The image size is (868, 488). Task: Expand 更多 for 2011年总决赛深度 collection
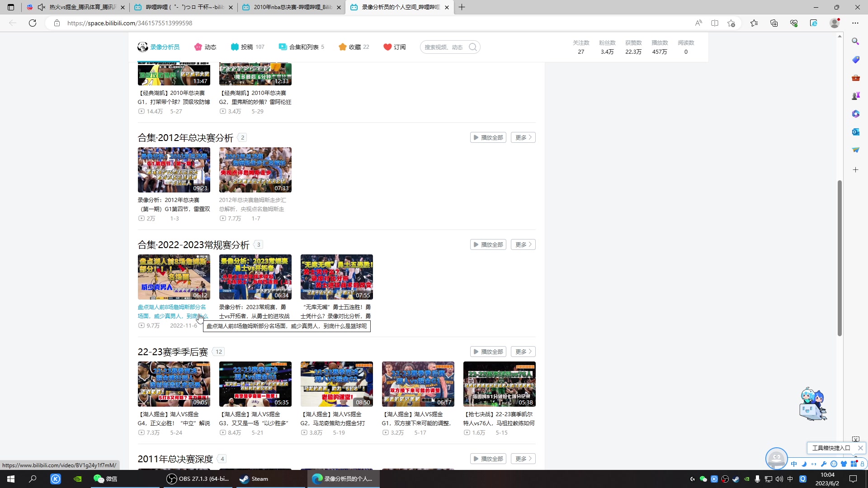(x=523, y=459)
